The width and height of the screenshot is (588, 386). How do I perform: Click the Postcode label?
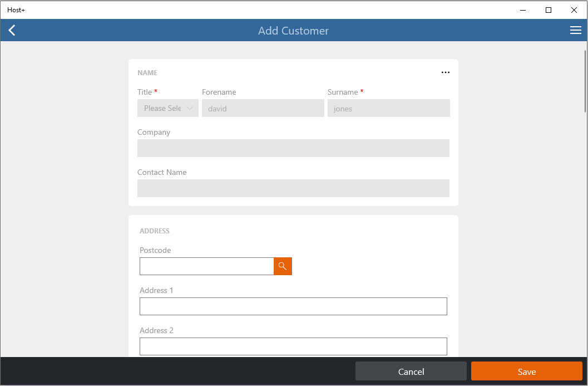click(155, 250)
